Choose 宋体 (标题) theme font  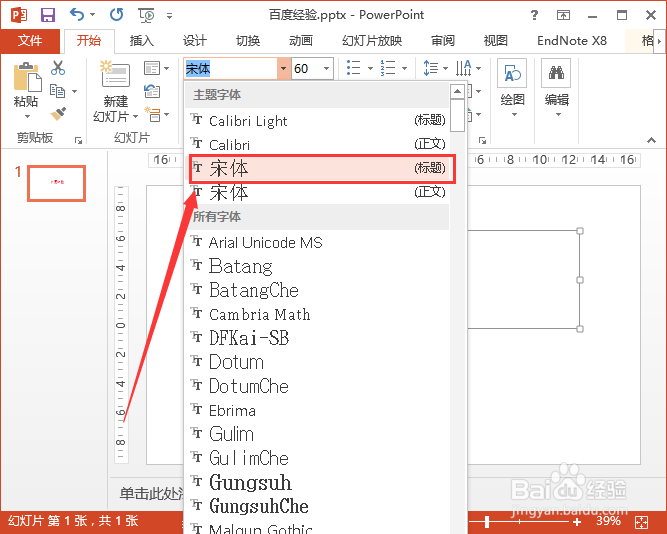317,168
